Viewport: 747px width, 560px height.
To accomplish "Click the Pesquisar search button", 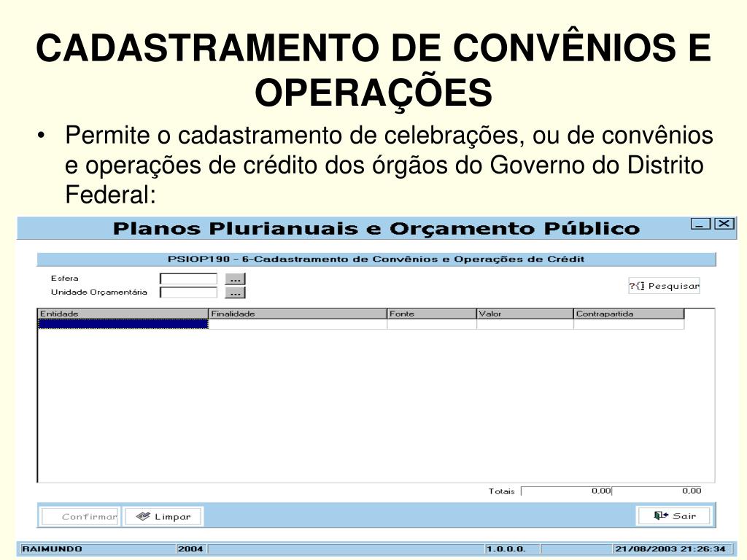I will pyautogui.click(x=664, y=286).
